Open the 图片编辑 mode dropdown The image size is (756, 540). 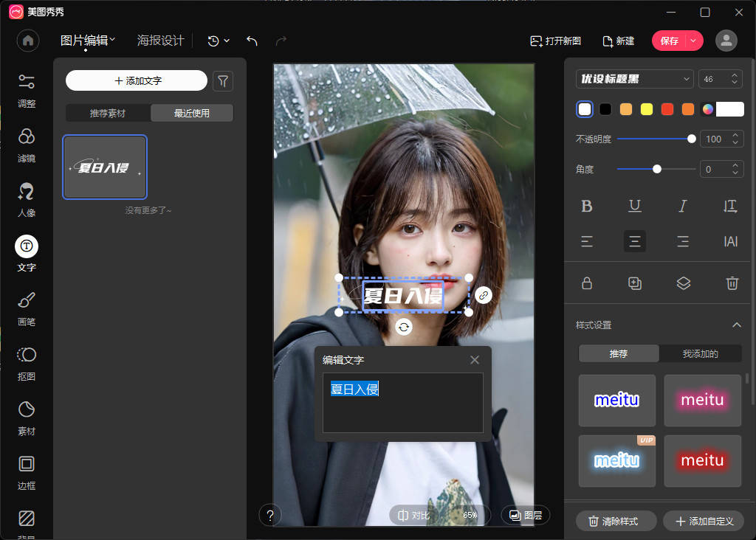(87, 41)
